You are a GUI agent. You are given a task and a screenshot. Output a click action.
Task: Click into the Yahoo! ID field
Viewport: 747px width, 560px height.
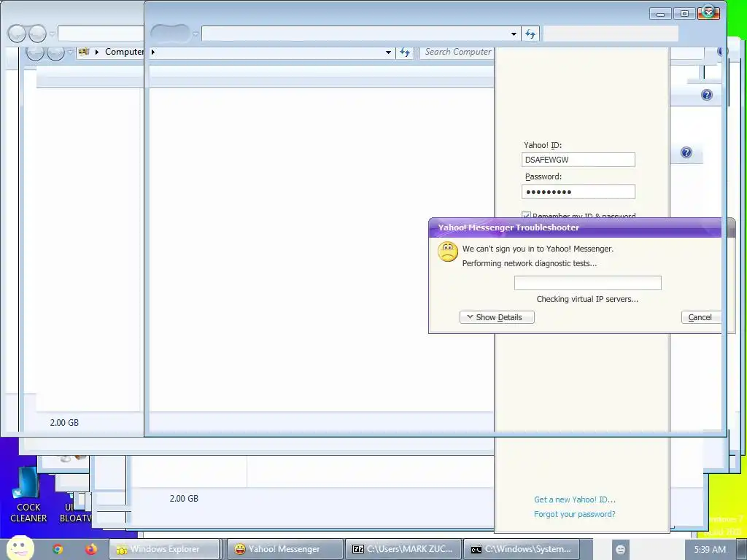(578, 160)
